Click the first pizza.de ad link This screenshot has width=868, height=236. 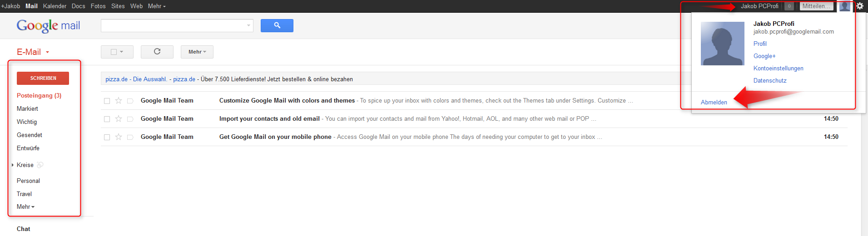pos(116,79)
